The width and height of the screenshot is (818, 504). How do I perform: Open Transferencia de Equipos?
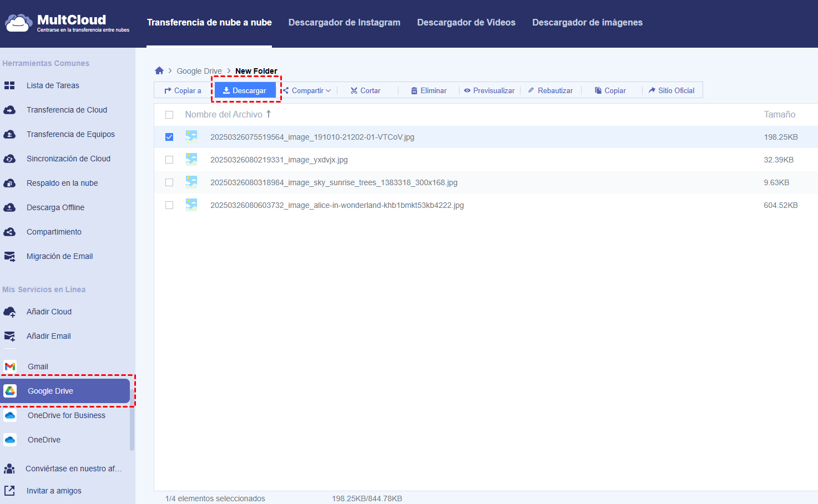70,134
